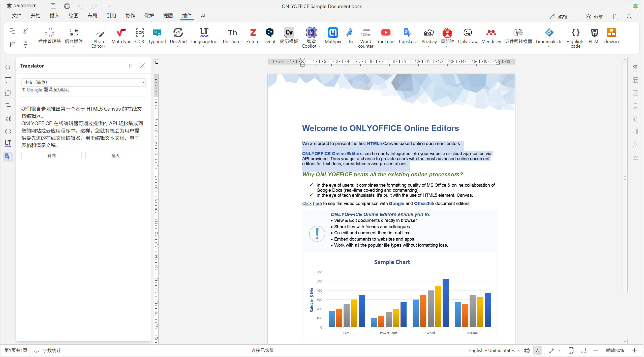Insert the translation with 插入 button

116,156
